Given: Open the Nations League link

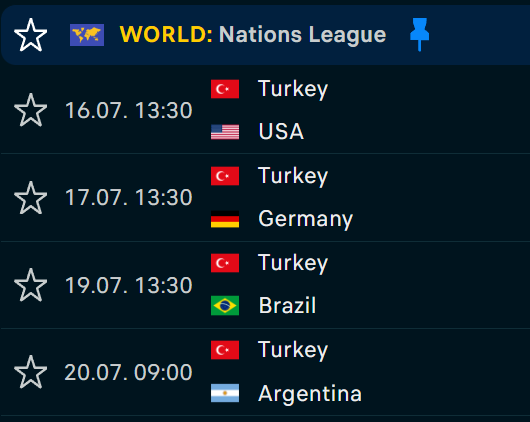Looking at the screenshot, I should click(x=303, y=35).
